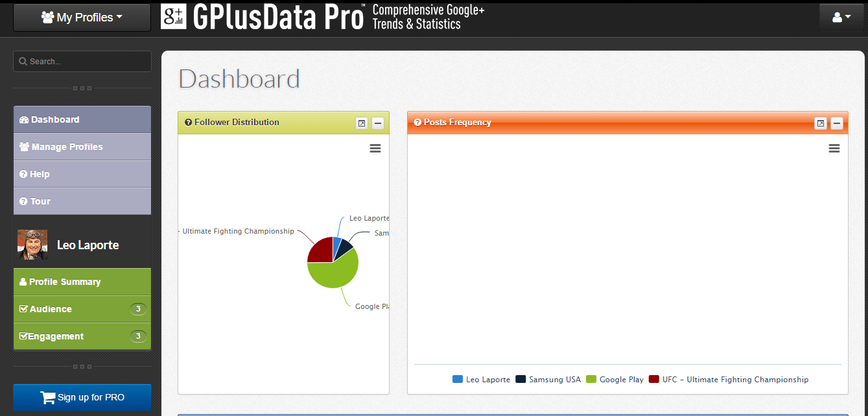Open Posts Frequency chart export menu
Image resolution: width=868 pixels, height=416 pixels.
(834, 149)
